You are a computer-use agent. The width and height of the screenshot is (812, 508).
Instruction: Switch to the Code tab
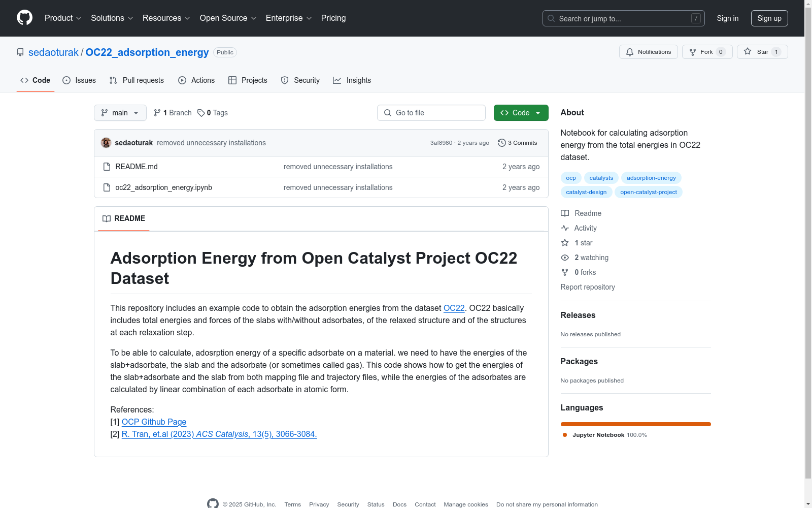pyautogui.click(x=36, y=80)
